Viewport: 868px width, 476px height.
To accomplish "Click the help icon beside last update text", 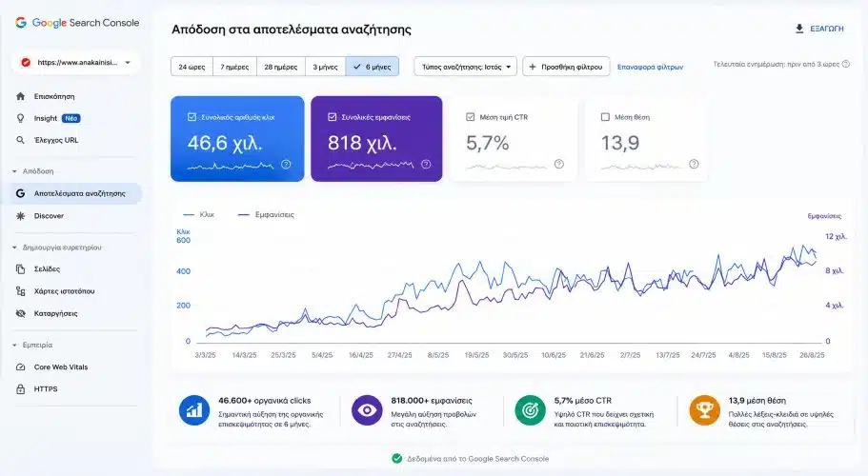I will tap(846, 64).
